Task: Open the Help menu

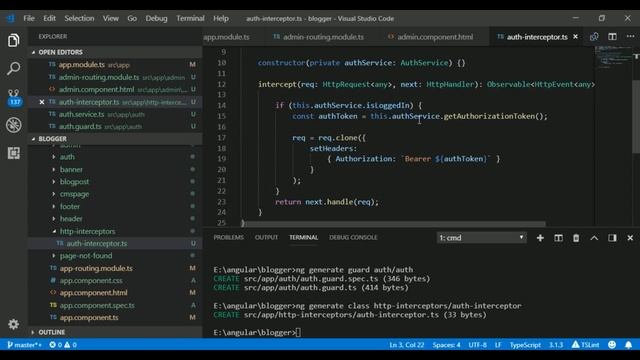Action: [221, 18]
